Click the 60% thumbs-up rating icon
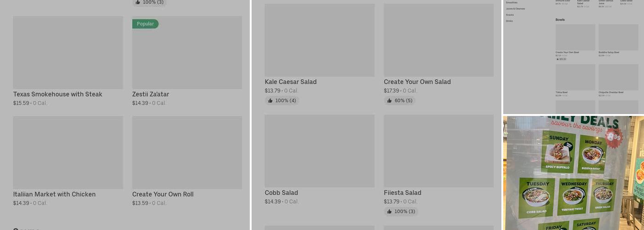This screenshot has height=230, width=644. point(390,101)
